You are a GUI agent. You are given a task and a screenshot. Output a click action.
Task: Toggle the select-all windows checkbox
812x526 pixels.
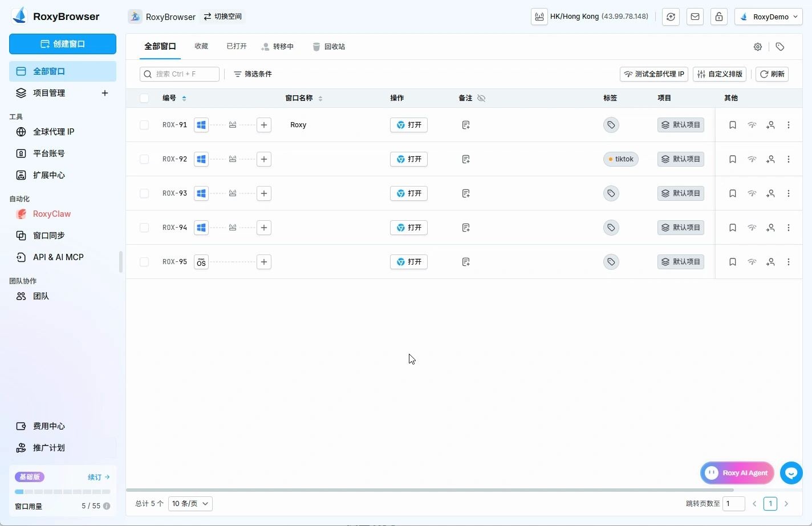(x=144, y=98)
